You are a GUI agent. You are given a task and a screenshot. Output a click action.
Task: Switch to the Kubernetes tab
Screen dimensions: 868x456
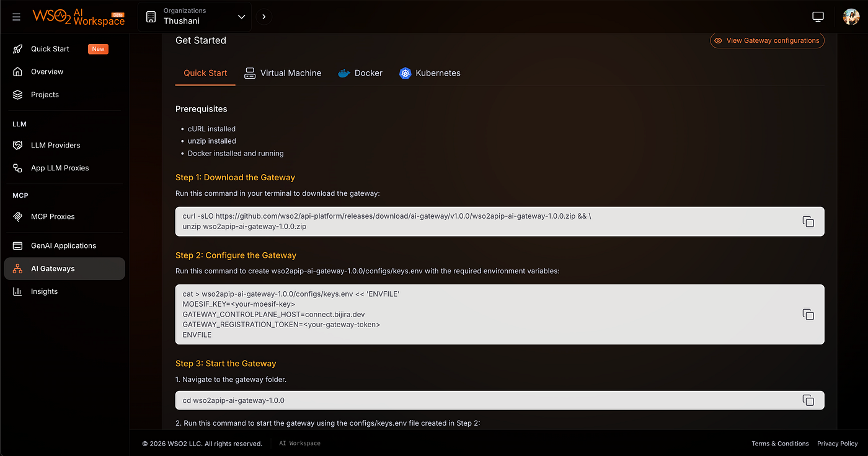430,73
